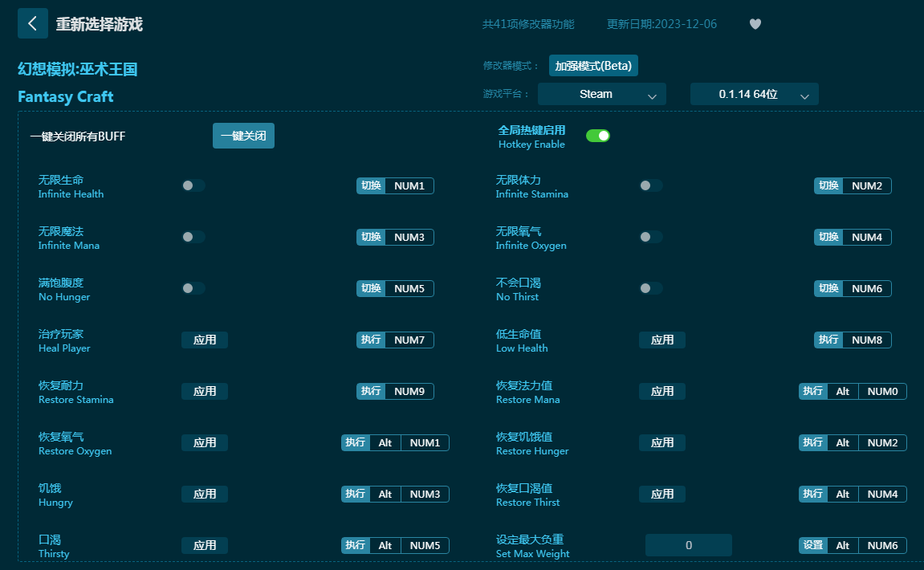Click the 加强模式(Beta) mode button

point(593,66)
